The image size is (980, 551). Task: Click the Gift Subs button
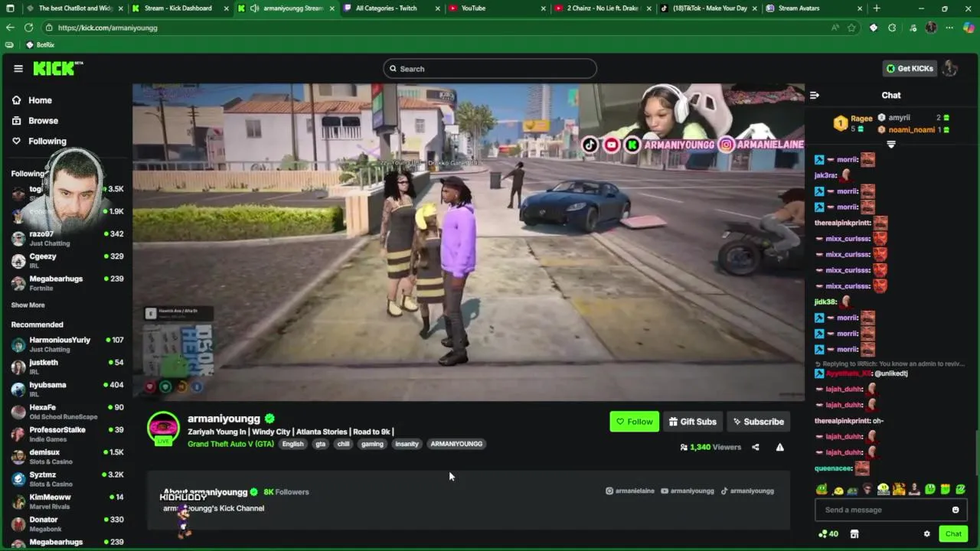point(692,422)
